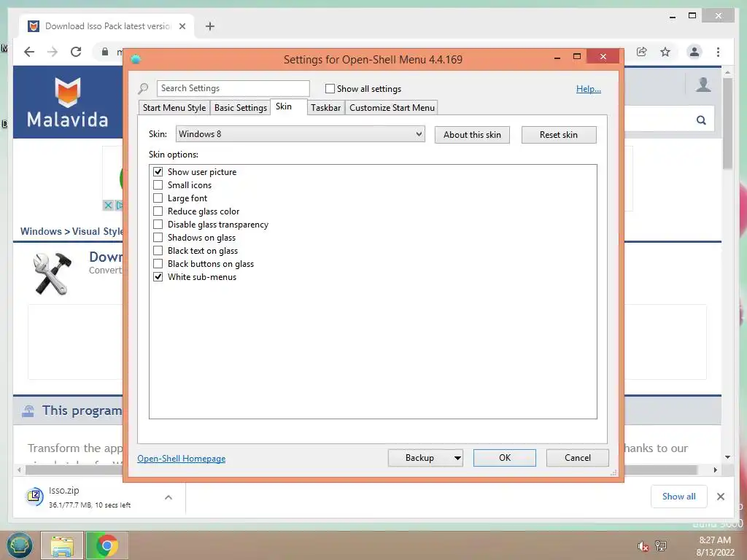Cancel the settings dialog
The image size is (747, 560).
click(x=578, y=458)
